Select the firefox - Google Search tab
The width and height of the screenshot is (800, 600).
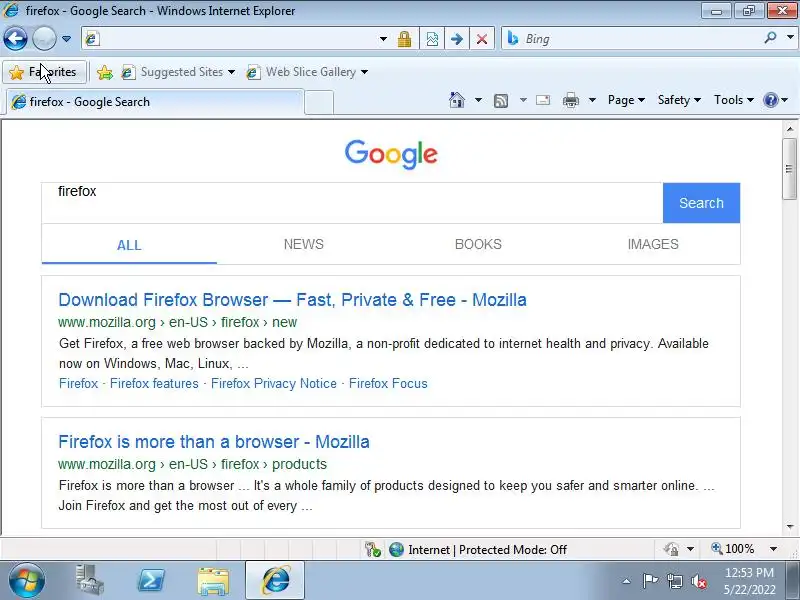coord(155,102)
